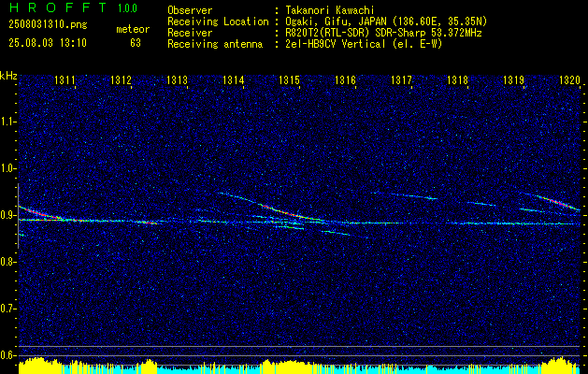Viewport: 588px width, 374px height.
Task: Select the Ogaki, Gifu, JAPAN location text
Action: pos(386,22)
